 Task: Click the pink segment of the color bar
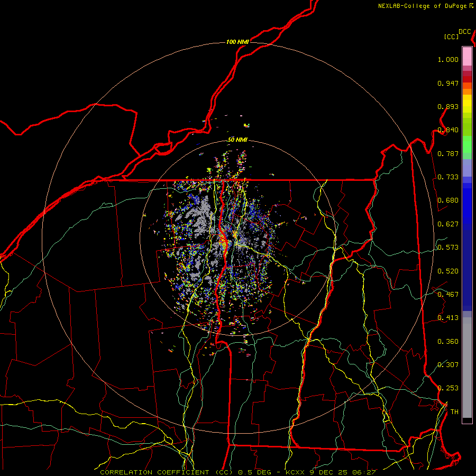pos(467,57)
